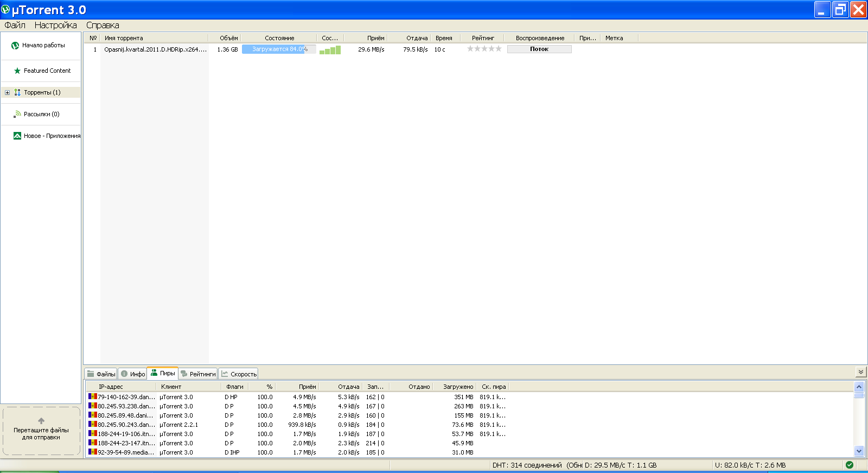Sort peers by Ск. пира column
Image resolution: width=868 pixels, height=473 pixels.
coord(493,387)
